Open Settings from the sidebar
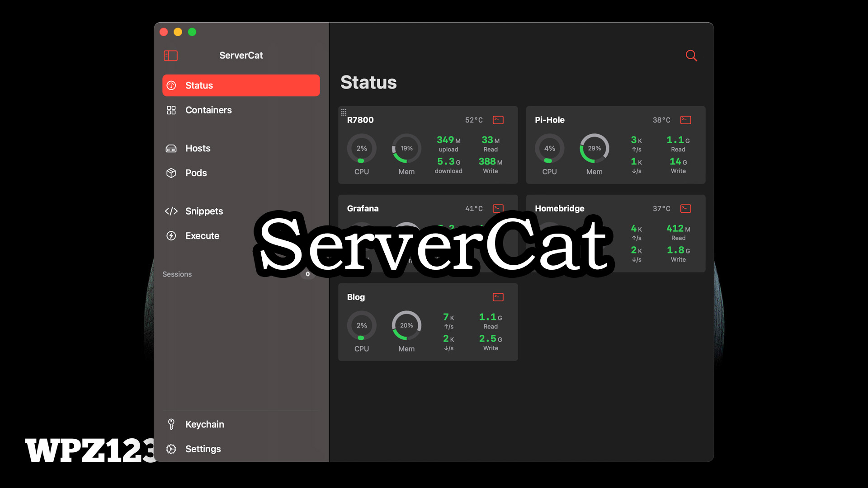868x488 pixels. coord(241,449)
